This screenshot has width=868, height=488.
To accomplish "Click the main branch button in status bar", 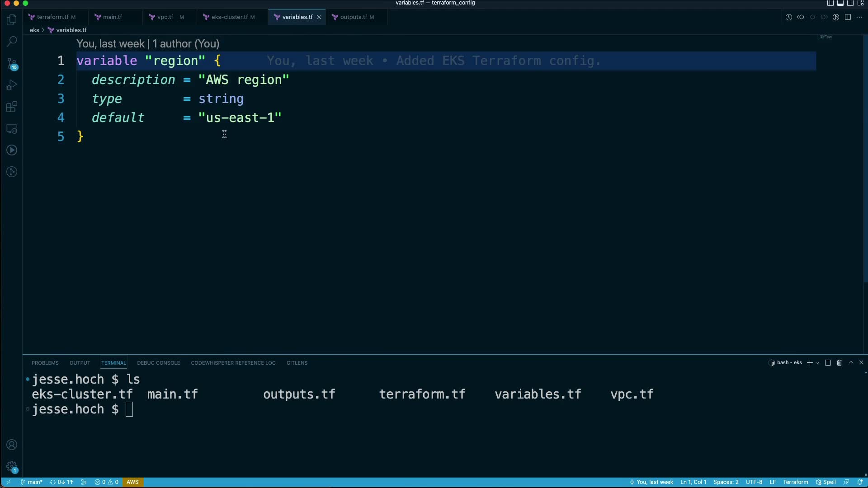I will (x=31, y=482).
